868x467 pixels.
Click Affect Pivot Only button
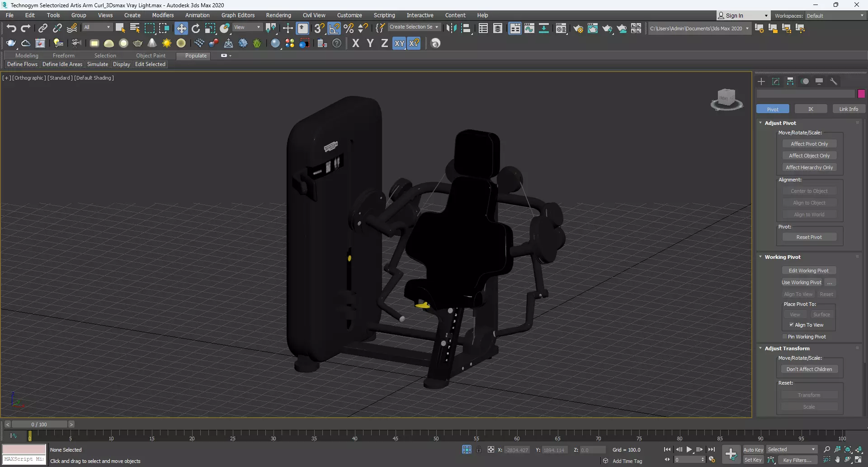pyautogui.click(x=809, y=144)
